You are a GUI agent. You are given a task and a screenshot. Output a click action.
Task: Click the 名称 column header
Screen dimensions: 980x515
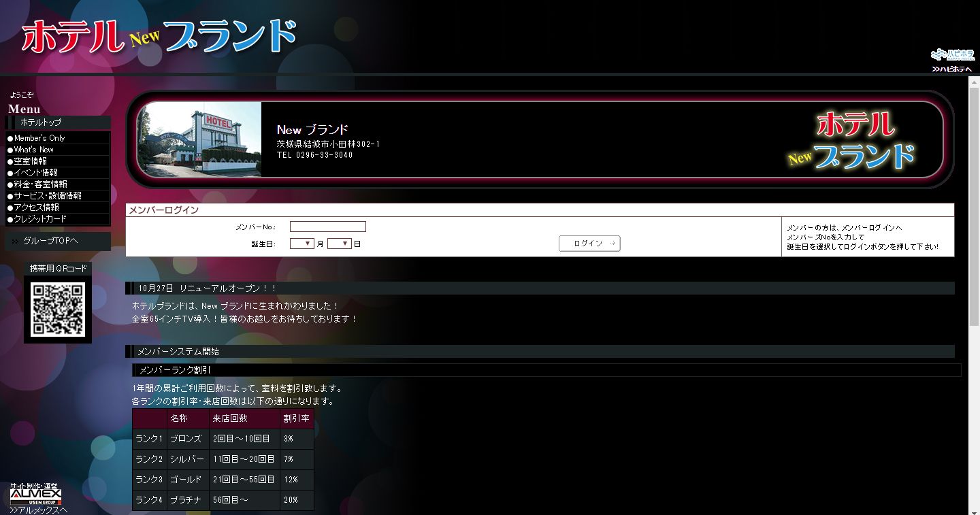point(187,418)
